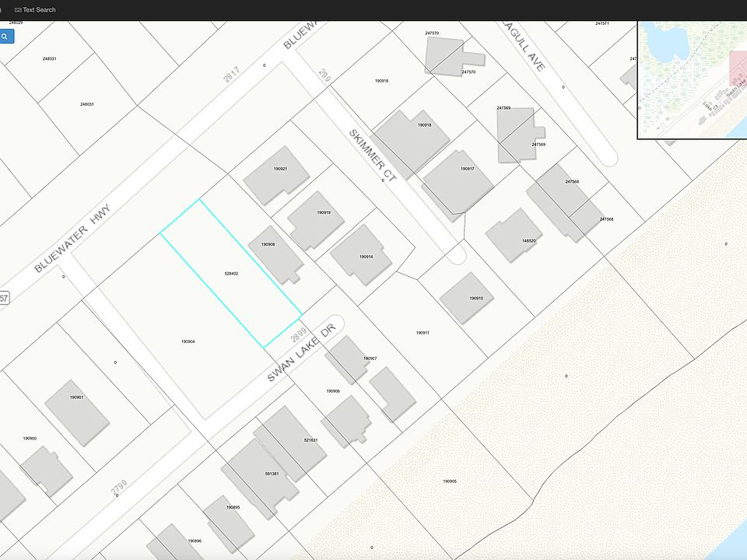747x560 pixels.
Task: Click the overview inset map
Action: pos(693,79)
